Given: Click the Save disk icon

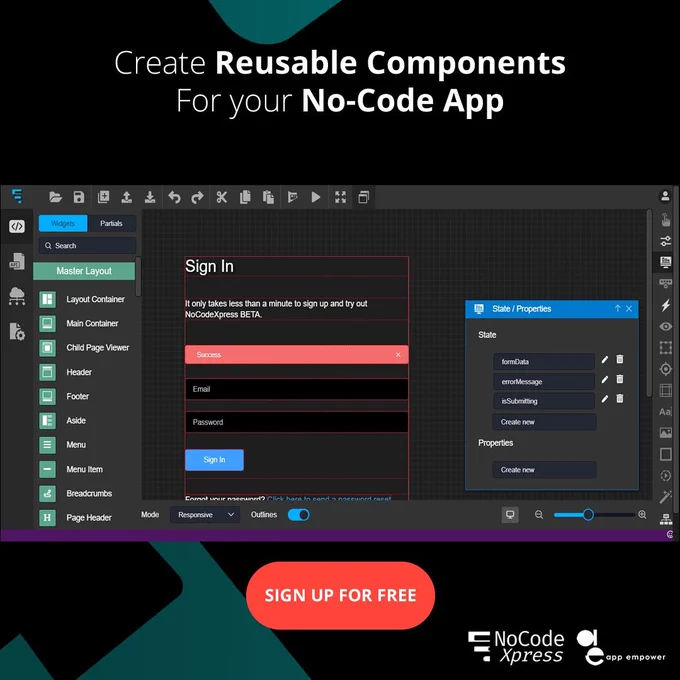Looking at the screenshot, I should (79, 197).
